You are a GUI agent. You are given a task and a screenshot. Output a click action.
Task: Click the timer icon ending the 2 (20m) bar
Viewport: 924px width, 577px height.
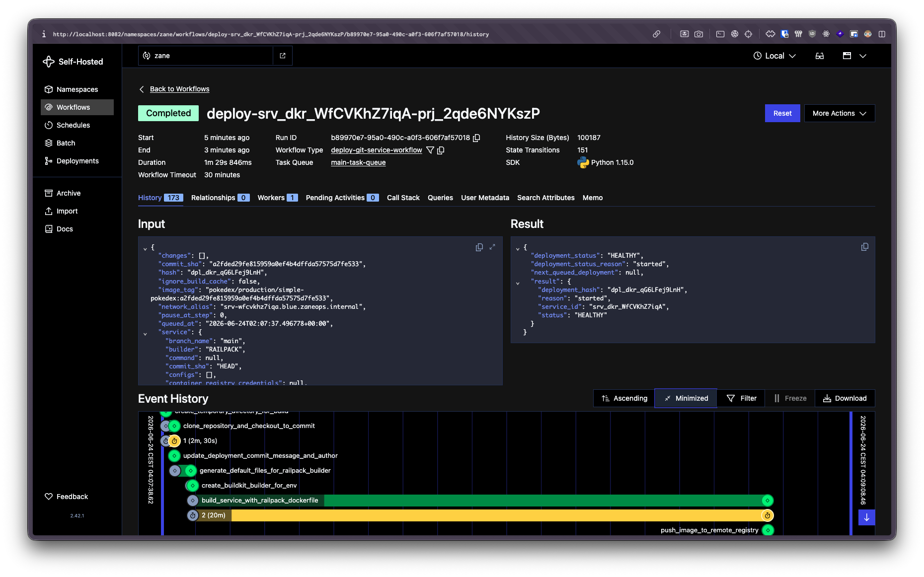[x=768, y=515]
